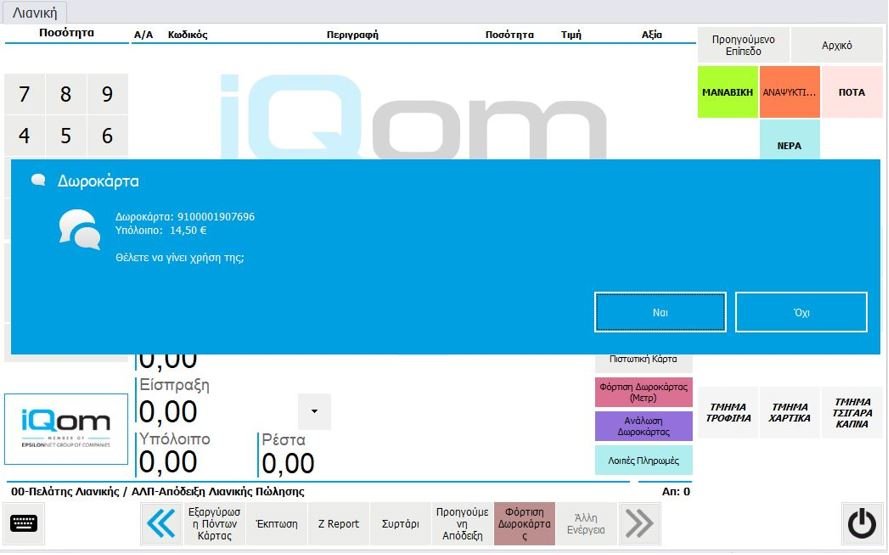889x555 pixels.
Task: Confirm gift card use with Ναι
Action: [x=660, y=312]
